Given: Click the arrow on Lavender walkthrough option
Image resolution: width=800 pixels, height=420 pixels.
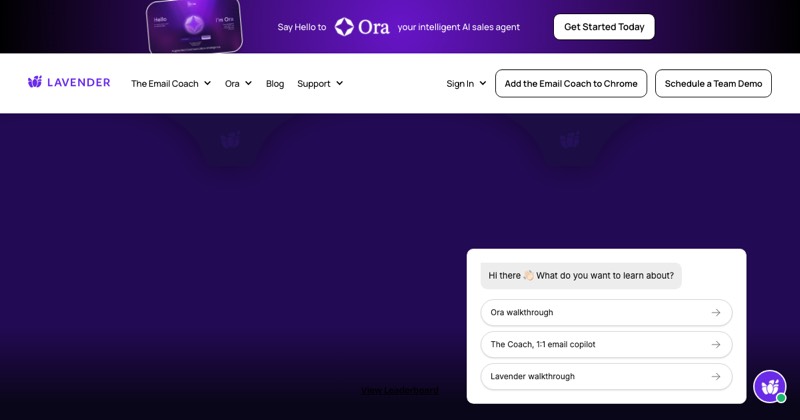Looking at the screenshot, I should pos(716,377).
